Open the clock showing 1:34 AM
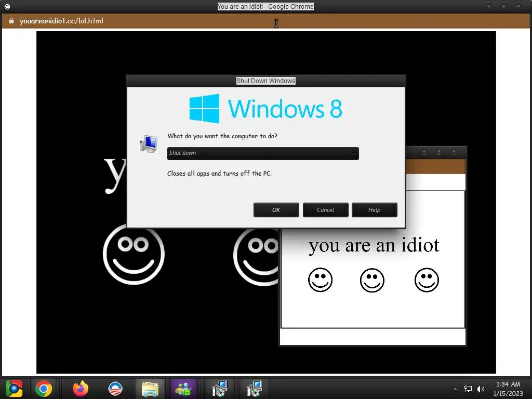The image size is (532, 399). [x=508, y=389]
